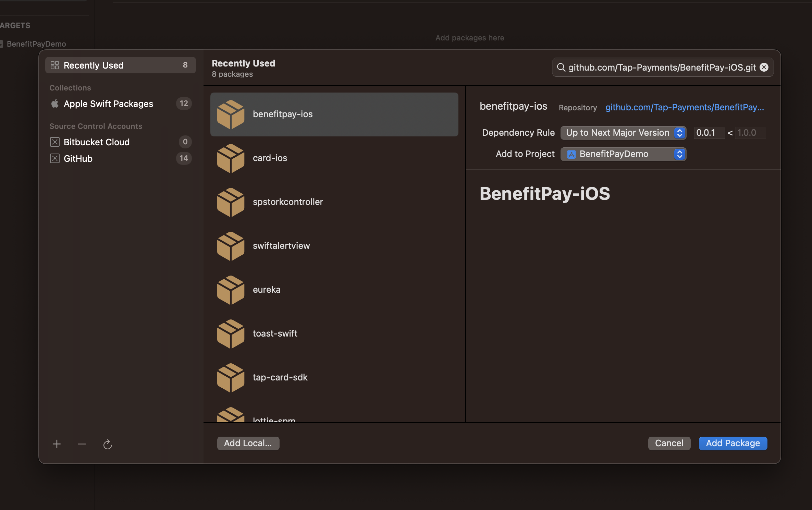Select the eureka package row
This screenshot has height=510, width=812.
[334, 290]
